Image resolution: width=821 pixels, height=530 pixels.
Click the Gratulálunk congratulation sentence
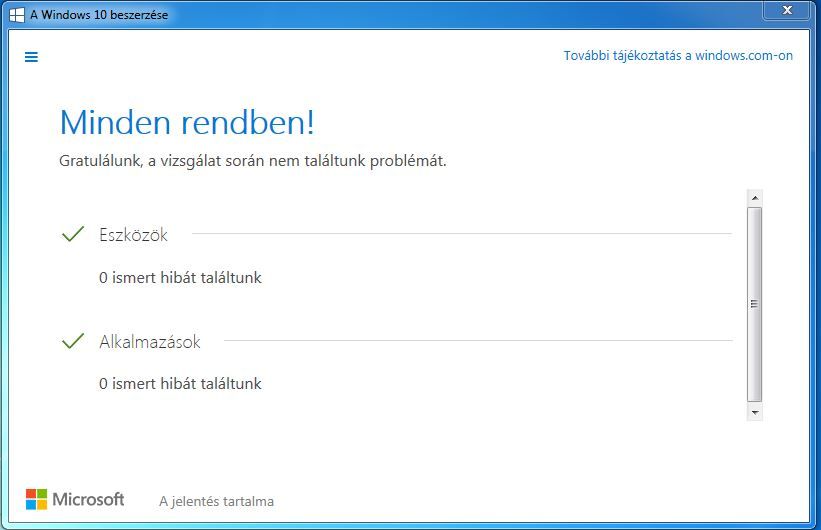[252, 161]
